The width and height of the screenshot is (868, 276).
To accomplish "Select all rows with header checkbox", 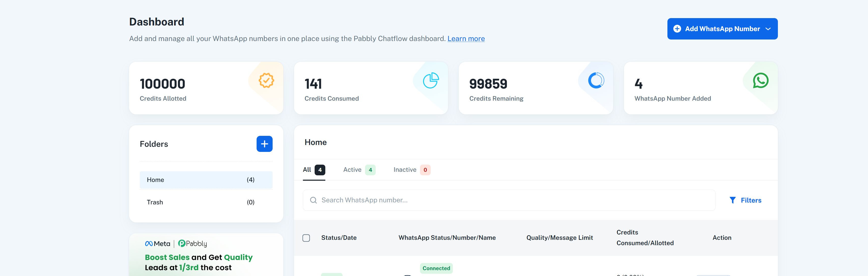I will 306,238.
